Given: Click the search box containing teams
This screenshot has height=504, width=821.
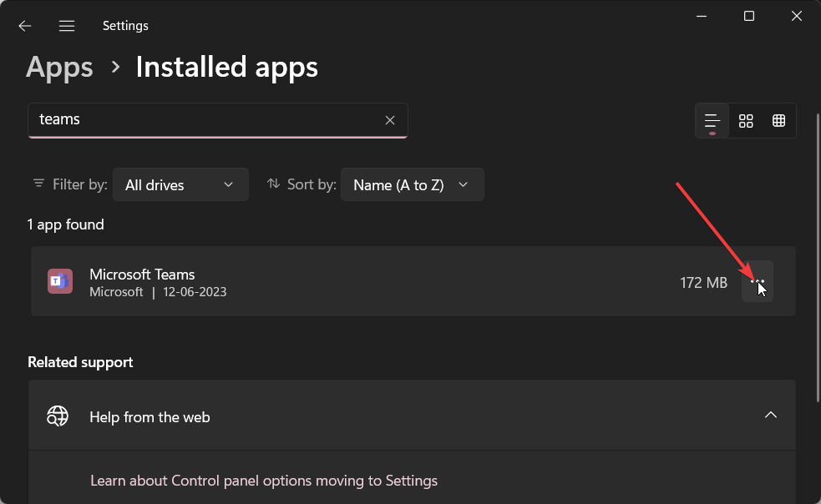Looking at the screenshot, I should pos(217,120).
